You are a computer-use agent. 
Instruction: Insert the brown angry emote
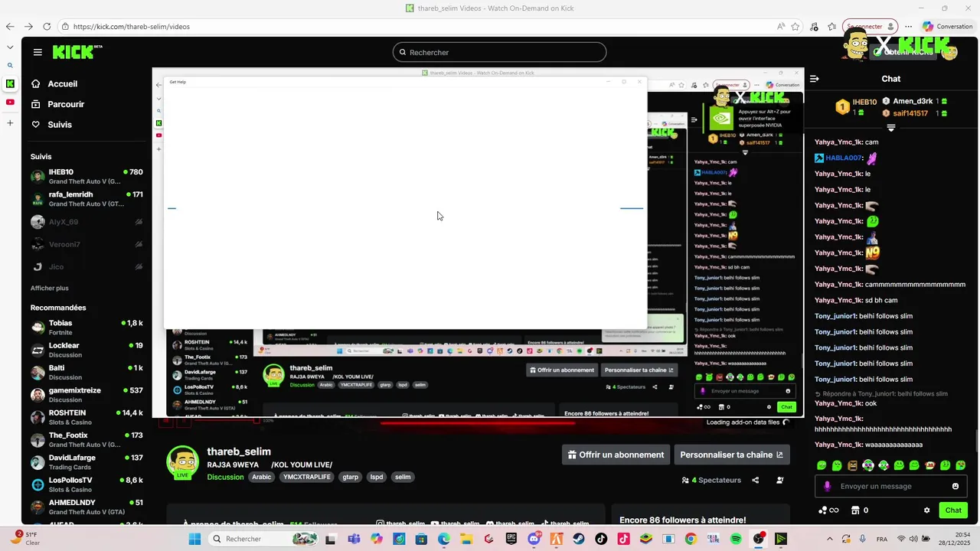pyautogui.click(x=852, y=465)
